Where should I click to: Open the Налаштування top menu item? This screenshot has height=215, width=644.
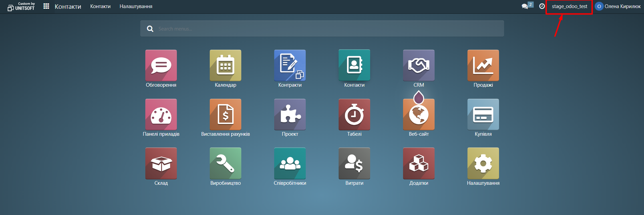point(136,6)
